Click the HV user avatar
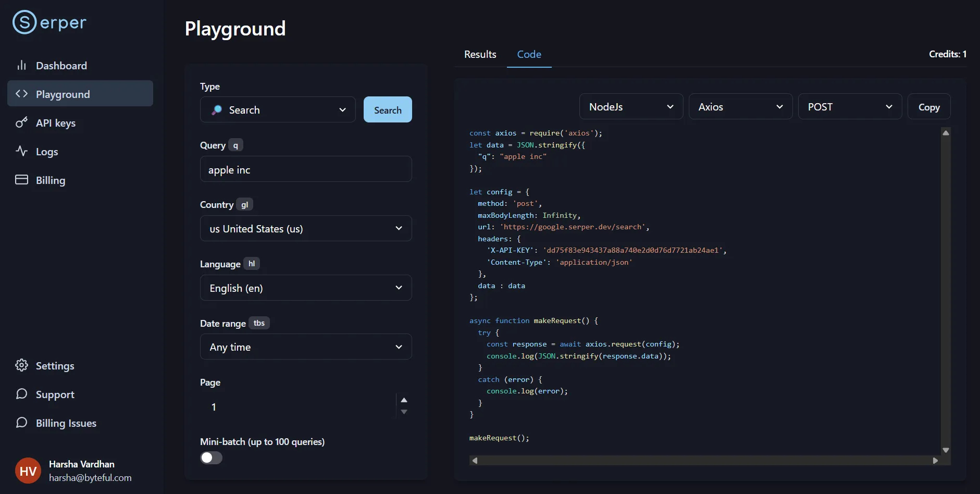 (28, 471)
